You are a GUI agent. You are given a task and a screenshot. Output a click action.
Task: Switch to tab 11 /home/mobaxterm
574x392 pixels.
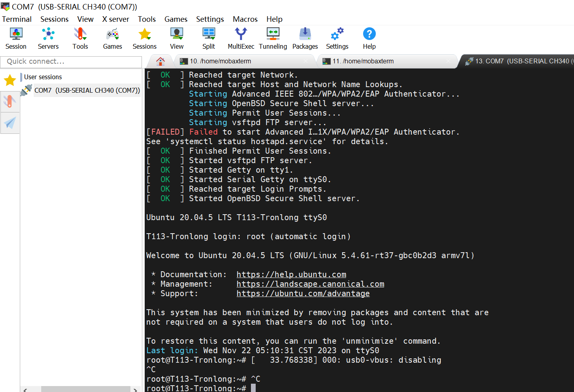363,61
